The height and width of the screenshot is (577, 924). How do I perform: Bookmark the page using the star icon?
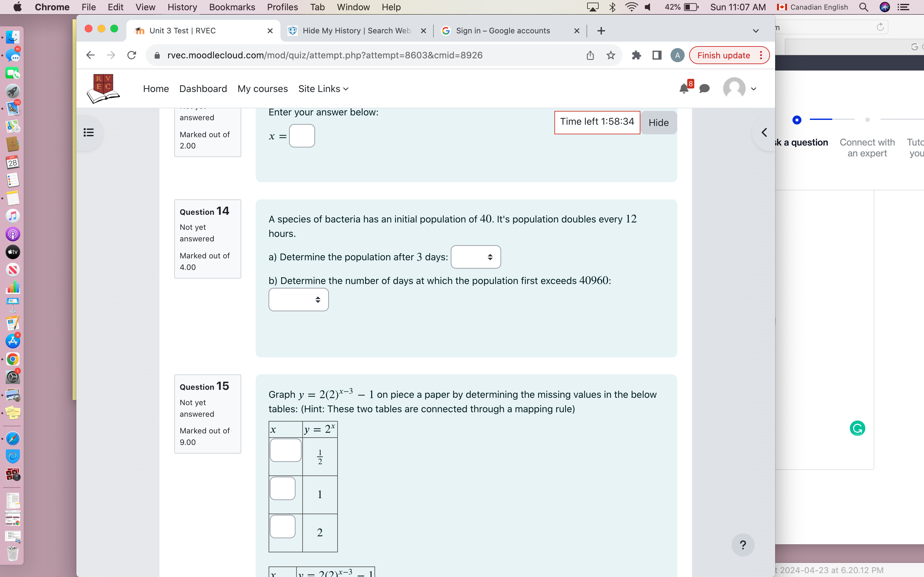pyautogui.click(x=610, y=55)
